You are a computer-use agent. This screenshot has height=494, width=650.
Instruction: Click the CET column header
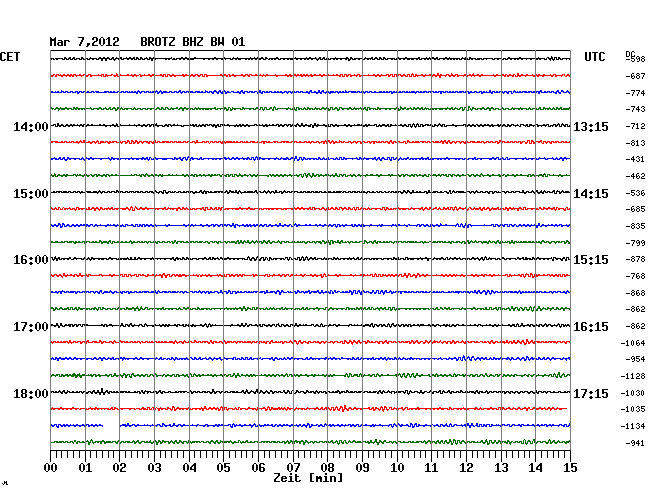[10, 57]
